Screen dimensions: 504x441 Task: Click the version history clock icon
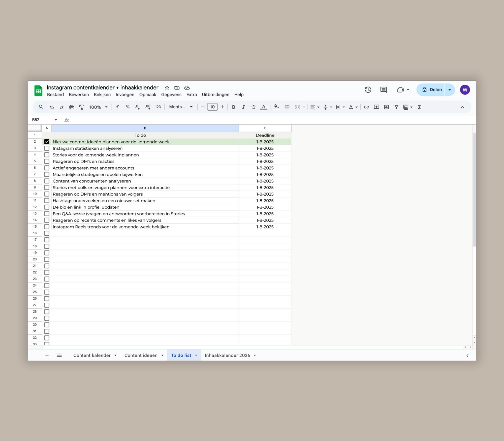368,90
